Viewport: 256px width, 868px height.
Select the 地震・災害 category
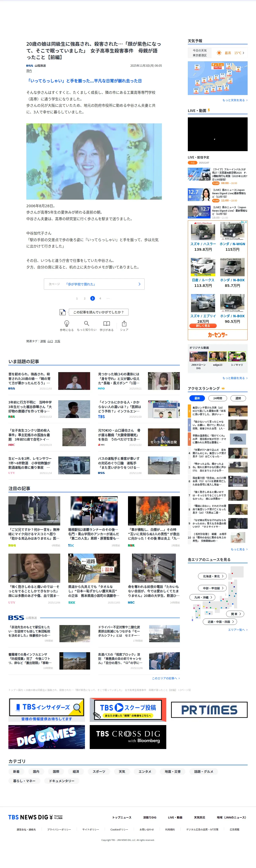coord(173,771)
